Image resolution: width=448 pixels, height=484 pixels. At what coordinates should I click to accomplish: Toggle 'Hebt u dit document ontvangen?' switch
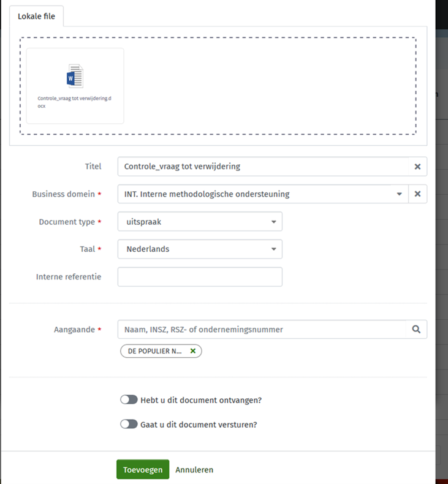[129, 399]
